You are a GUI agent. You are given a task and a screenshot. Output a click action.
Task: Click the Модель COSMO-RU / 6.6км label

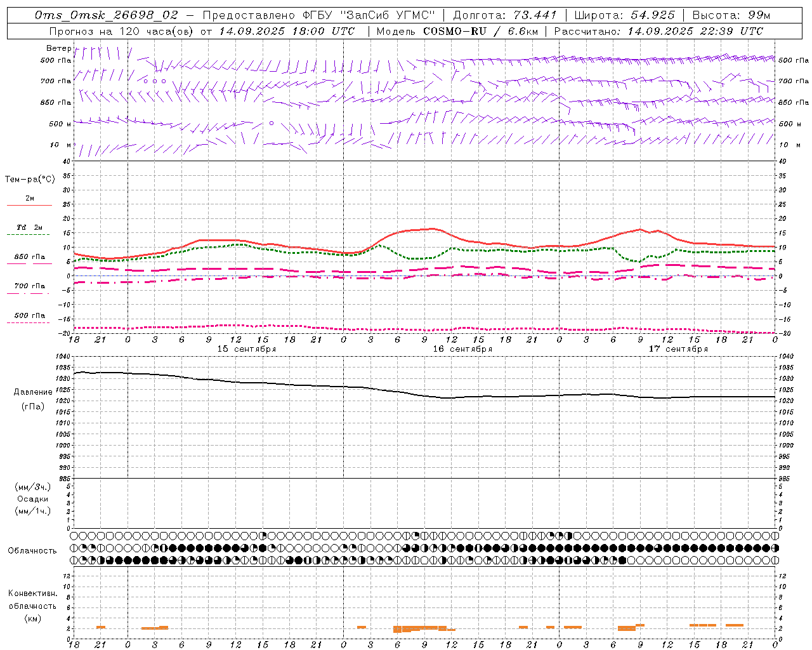point(457,30)
